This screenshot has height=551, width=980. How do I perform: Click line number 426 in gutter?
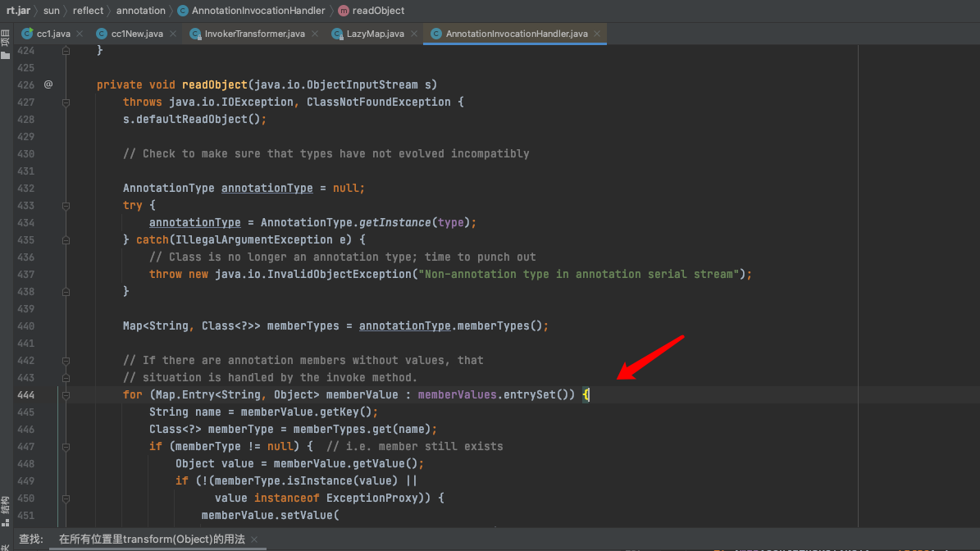(26, 85)
